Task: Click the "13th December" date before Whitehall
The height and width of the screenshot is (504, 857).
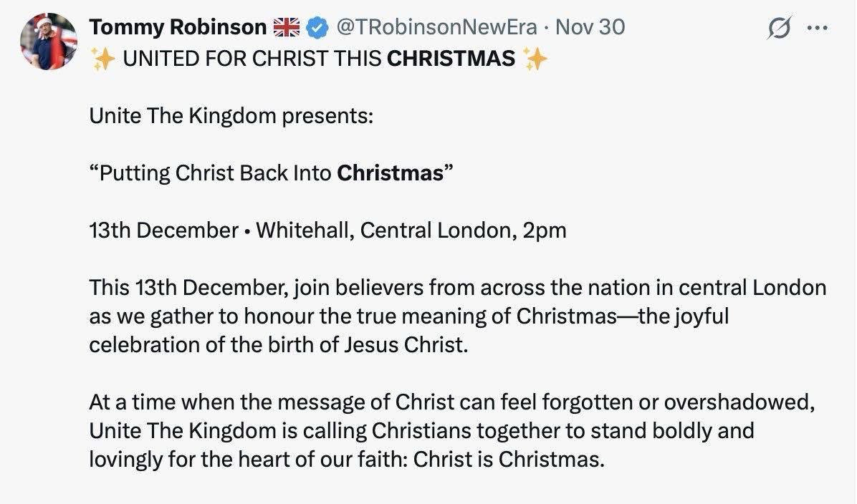Action: point(164,231)
